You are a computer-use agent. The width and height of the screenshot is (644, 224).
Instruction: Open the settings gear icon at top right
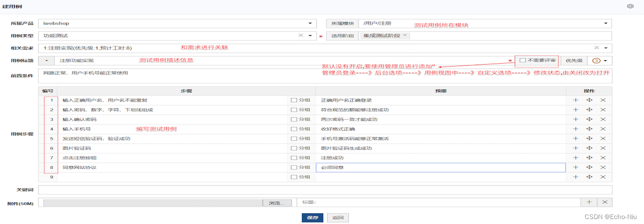[x=630, y=6]
